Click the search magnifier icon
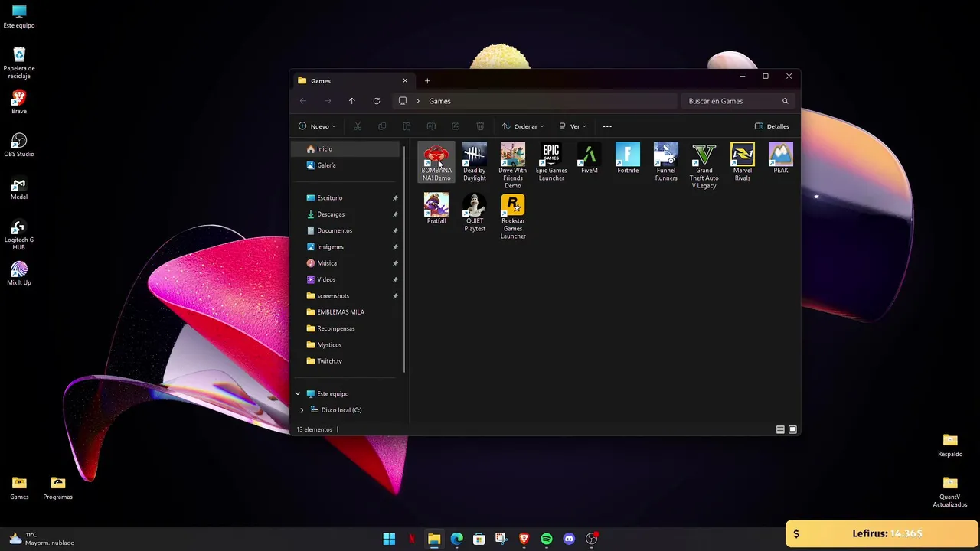Screen dimensions: 980x551 (x=785, y=101)
